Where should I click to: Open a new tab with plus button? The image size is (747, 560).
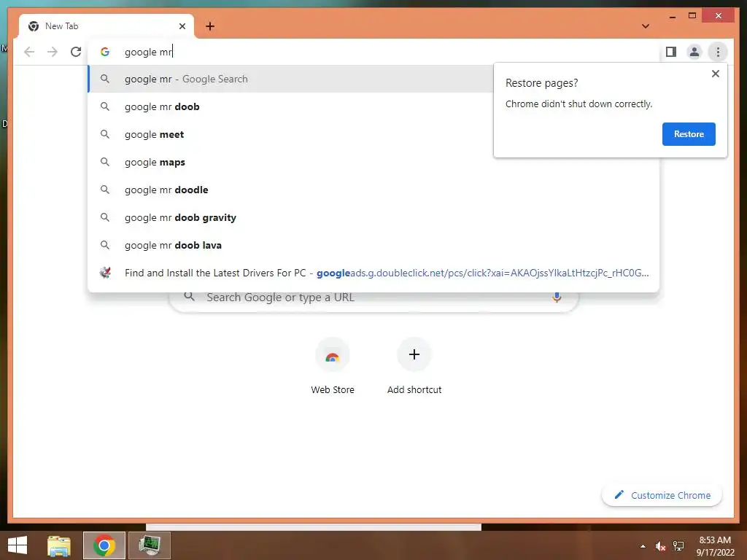210,26
